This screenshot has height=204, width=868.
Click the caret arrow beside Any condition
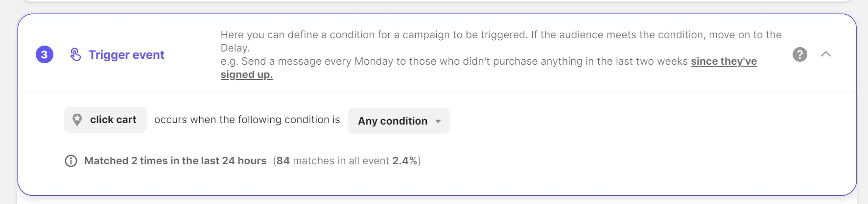[x=438, y=121]
